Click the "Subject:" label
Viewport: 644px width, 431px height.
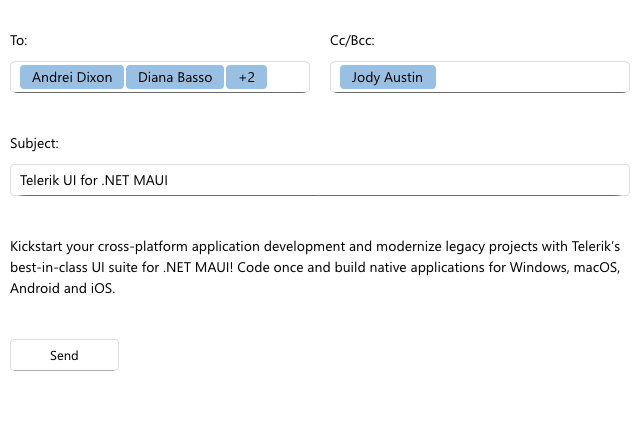(34, 143)
